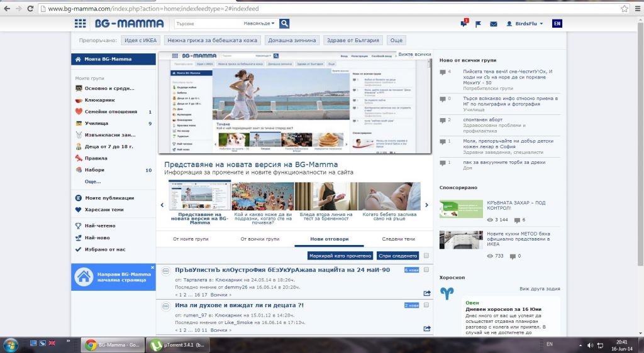Open the BirdsFlu user menu
The width and height of the screenshot is (644, 353).
pyautogui.click(x=524, y=24)
